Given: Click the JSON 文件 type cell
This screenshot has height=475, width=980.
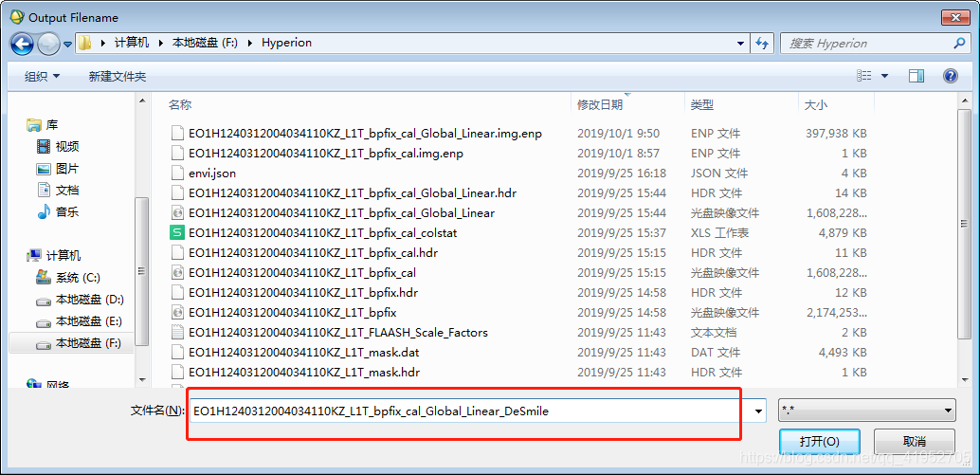Looking at the screenshot, I should (719, 174).
